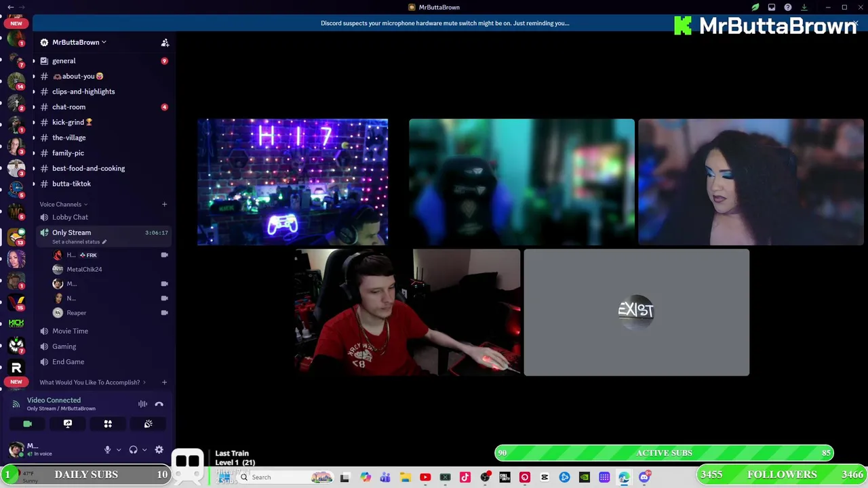Open the MrButtaBrown server menu dropdown
The height and width of the screenshot is (488, 868).
[x=79, y=42]
